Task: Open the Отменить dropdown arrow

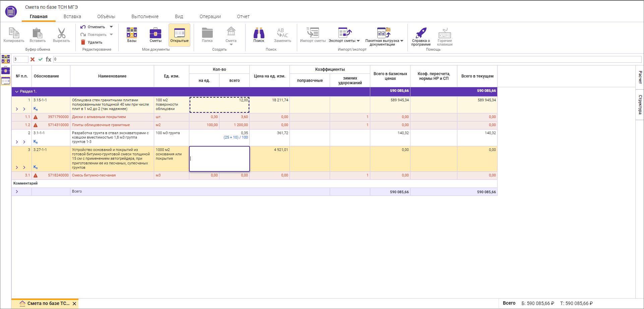Action: click(111, 27)
